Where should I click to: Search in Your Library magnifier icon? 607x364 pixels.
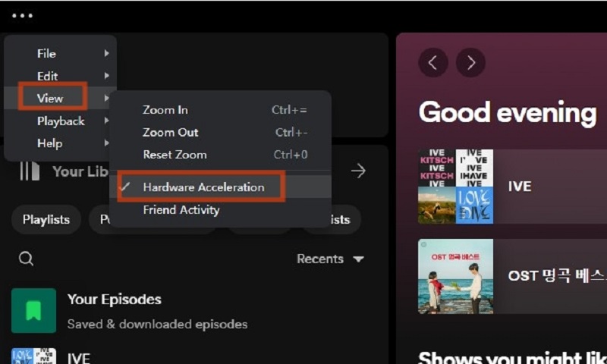(x=26, y=259)
